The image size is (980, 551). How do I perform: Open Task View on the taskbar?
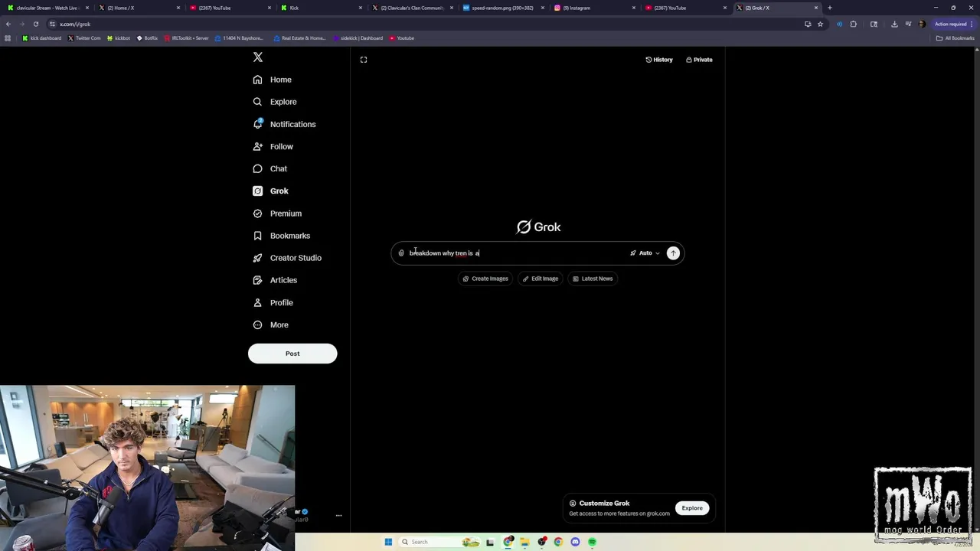(x=492, y=542)
